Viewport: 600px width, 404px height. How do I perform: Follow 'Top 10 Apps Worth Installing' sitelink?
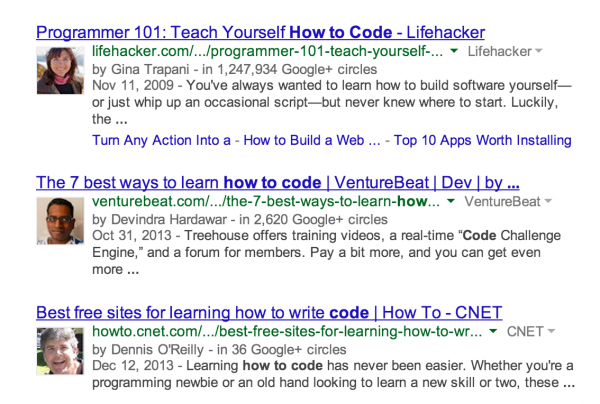pos(483,140)
